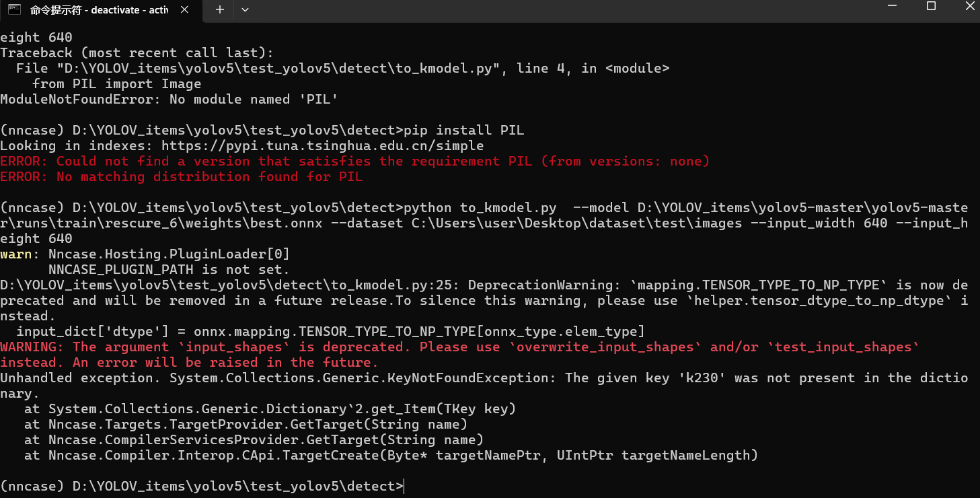This screenshot has width=980, height=498.
Task: Open a new terminal tab
Action: tap(219, 9)
